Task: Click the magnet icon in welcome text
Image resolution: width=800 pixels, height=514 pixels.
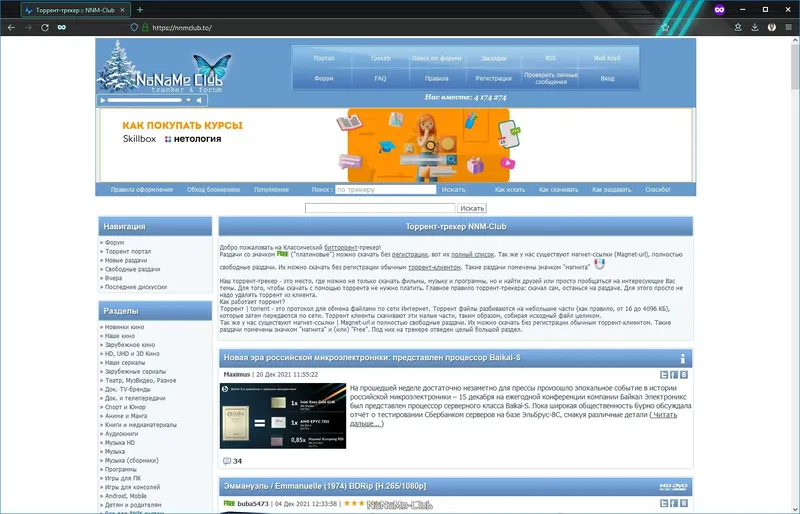Action: coord(599,264)
